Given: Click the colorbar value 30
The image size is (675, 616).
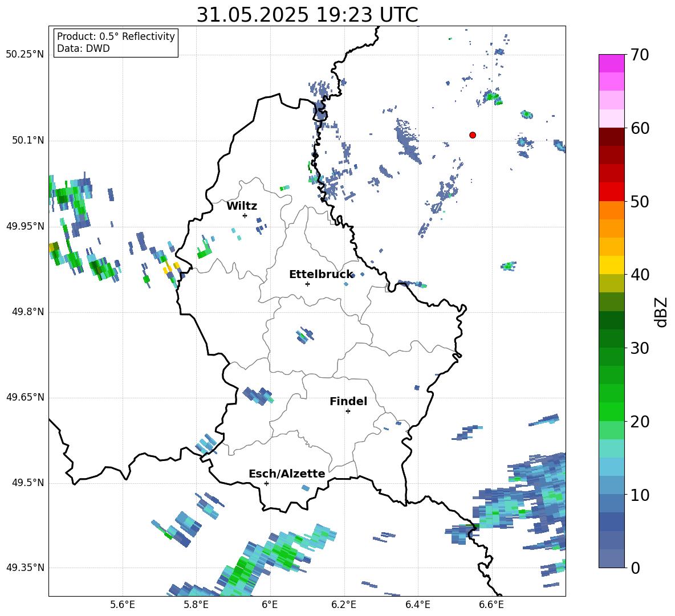Looking at the screenshot, I should coord(640,348).
